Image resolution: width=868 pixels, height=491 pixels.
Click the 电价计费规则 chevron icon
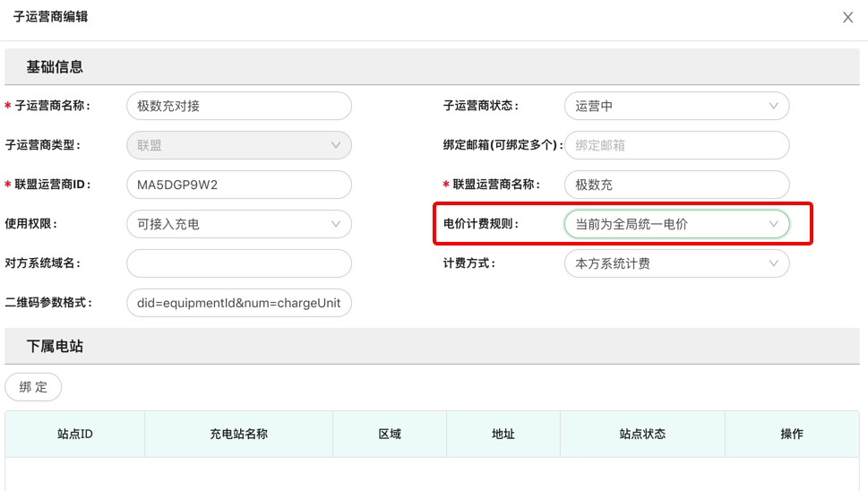(774, 224)
